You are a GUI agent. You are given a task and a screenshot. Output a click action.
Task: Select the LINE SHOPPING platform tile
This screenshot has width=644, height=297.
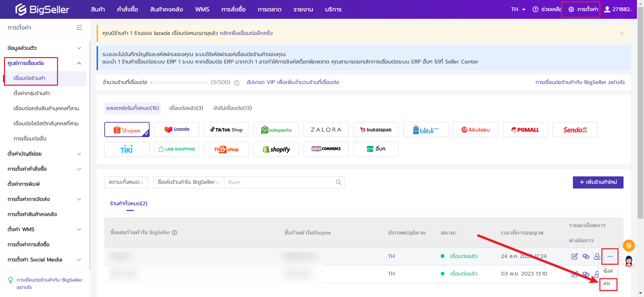(x=176, y=150)
